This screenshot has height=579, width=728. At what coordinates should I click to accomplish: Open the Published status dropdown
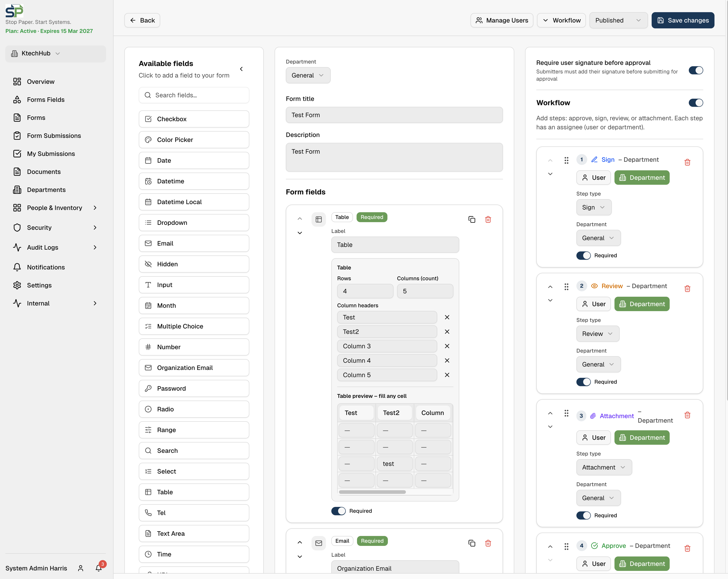[x=618, y=20]
